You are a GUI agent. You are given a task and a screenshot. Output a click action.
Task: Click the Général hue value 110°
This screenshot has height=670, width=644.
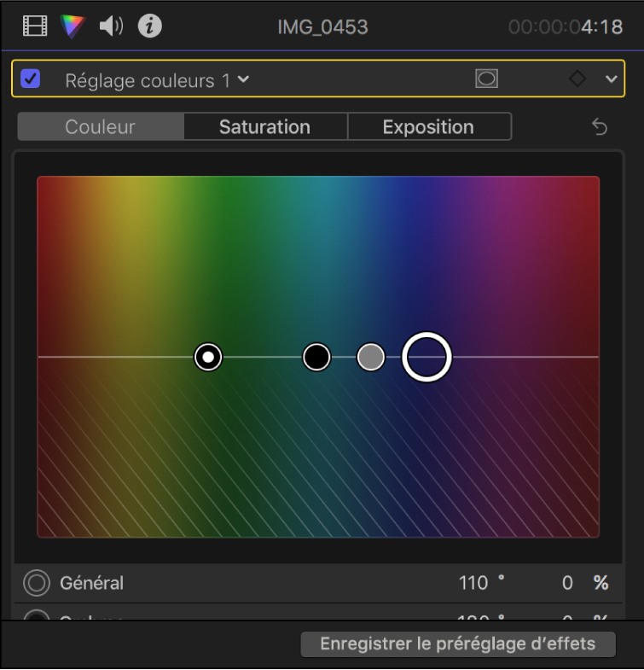click(x=473, y=583)
